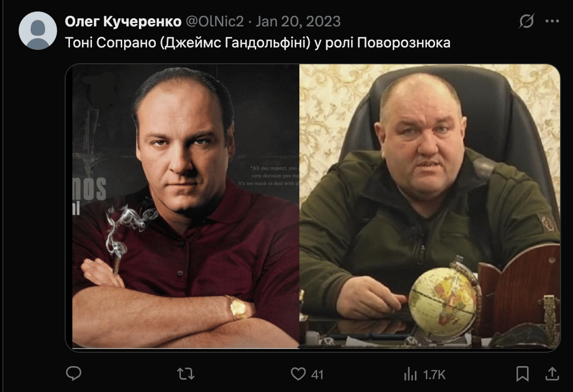View analytics via the bar chart icon
573x392 pixels.
[x=410, y=374]
